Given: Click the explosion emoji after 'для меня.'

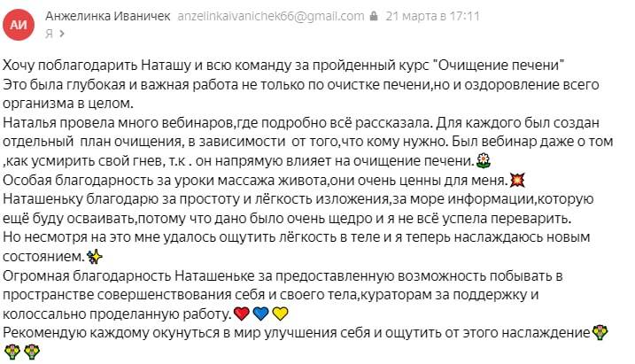Looking at the screenshot, I should pyautogui.click(x=517, y=180).
